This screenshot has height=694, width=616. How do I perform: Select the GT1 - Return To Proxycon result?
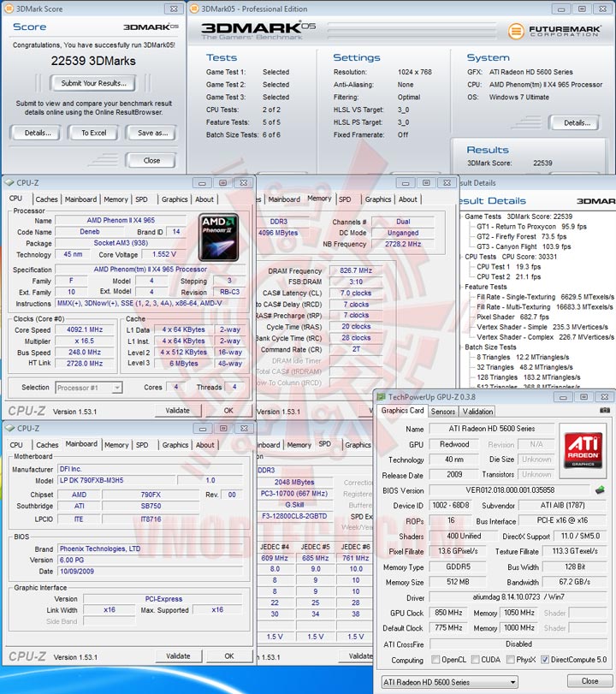click(x=531, y=226)
